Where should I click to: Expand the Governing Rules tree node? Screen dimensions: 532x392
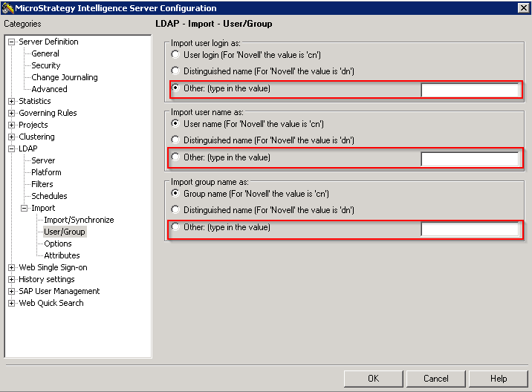[x=12, y=114]
